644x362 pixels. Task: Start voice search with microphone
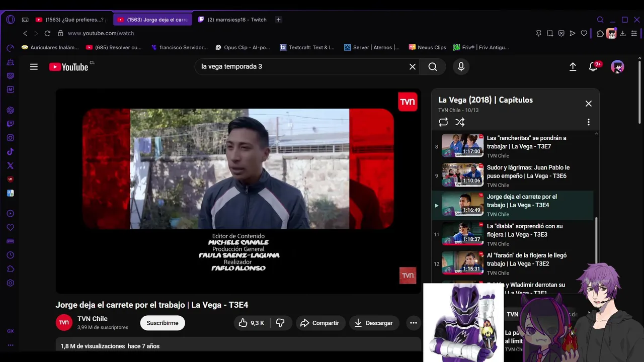(x=461, y=66)
